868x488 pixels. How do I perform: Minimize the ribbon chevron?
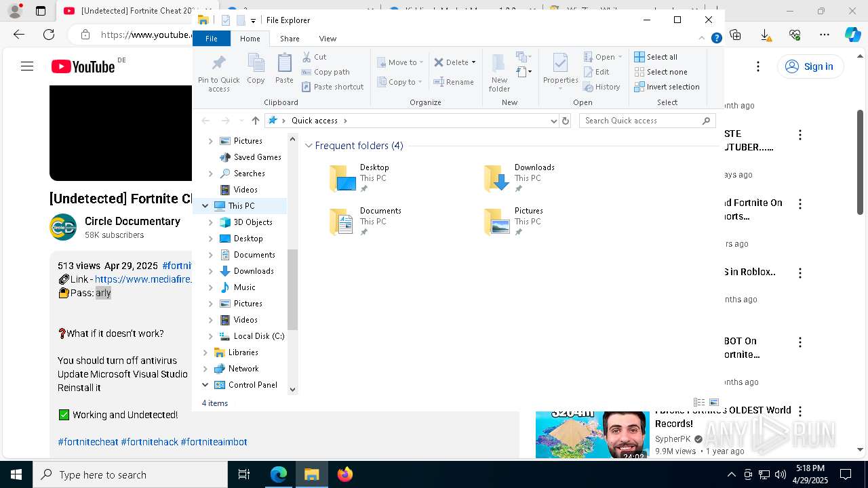[x=702, y=39]
